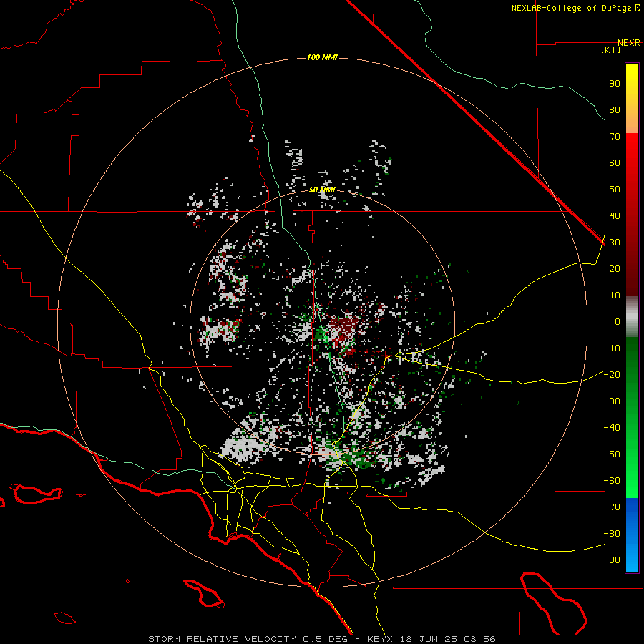Click the -40 value on the velocity scale
The width and height of the screenshot is (644, 644).
tap(612, 428)
